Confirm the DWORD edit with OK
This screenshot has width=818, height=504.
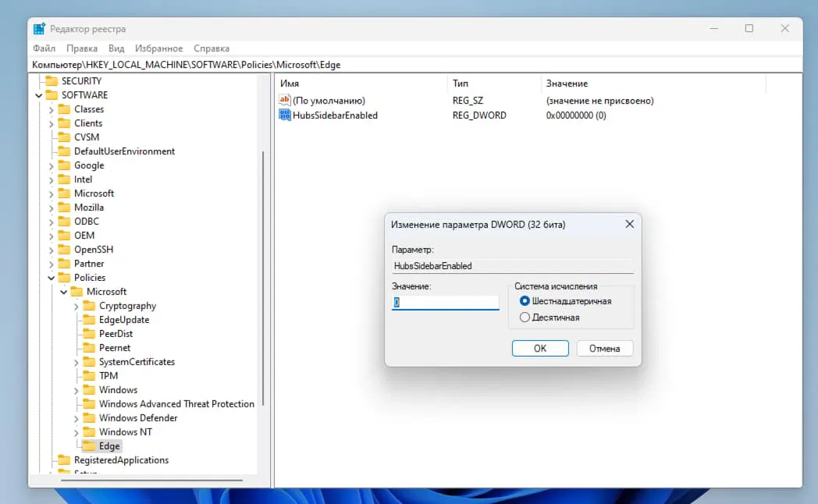540,348
